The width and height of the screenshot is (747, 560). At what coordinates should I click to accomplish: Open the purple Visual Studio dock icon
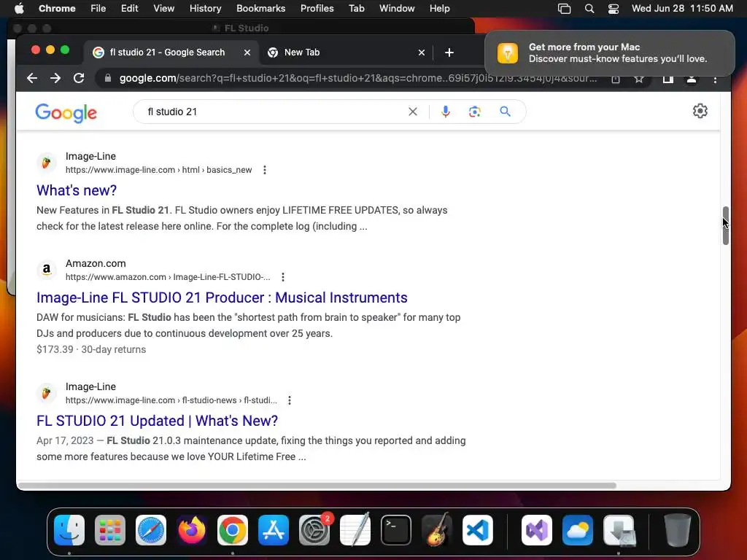coord(537,530)
